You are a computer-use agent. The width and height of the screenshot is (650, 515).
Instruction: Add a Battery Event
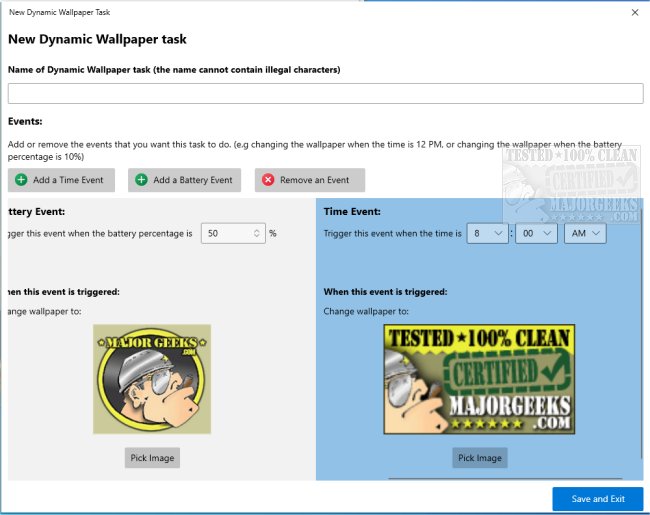coord(184,180)
